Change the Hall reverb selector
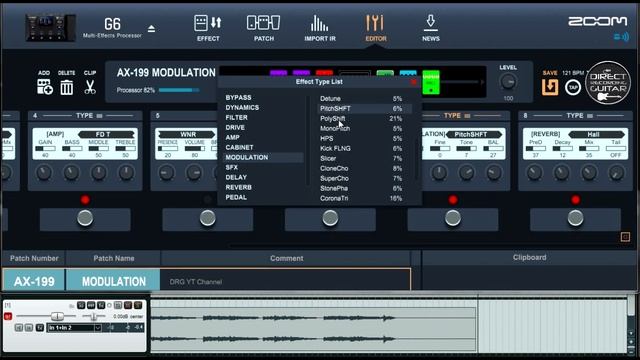The image size is (640, 360). [596, 134]
